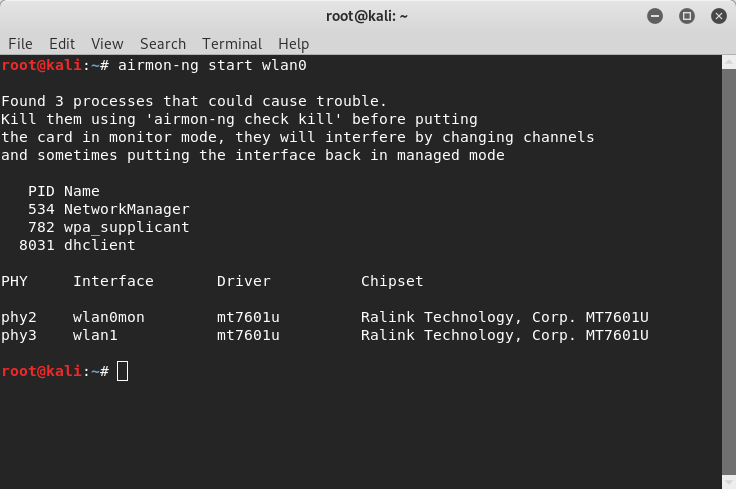The height and width of the screenshot is (489, 736).
Task: Click the NetworkManager process name
Action: [127, 209]
